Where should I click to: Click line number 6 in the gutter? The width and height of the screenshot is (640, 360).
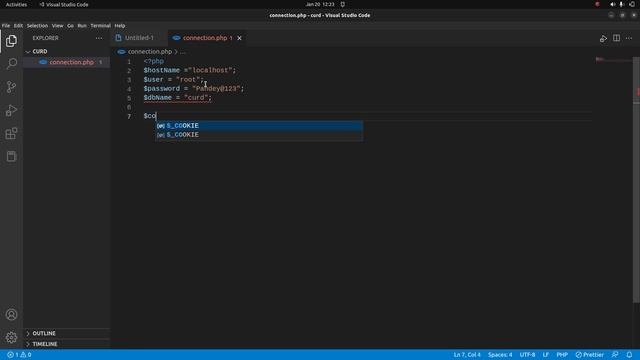pos(129,107)
